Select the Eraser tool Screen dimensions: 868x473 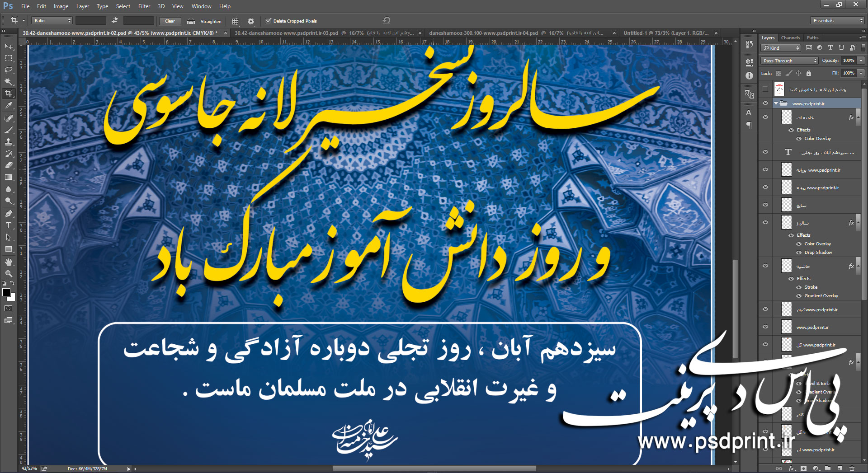[9, 165]
